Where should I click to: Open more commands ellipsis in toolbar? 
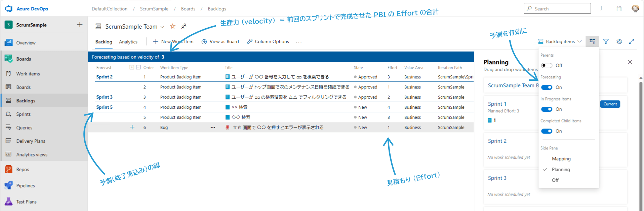click(x=299, y=42)
